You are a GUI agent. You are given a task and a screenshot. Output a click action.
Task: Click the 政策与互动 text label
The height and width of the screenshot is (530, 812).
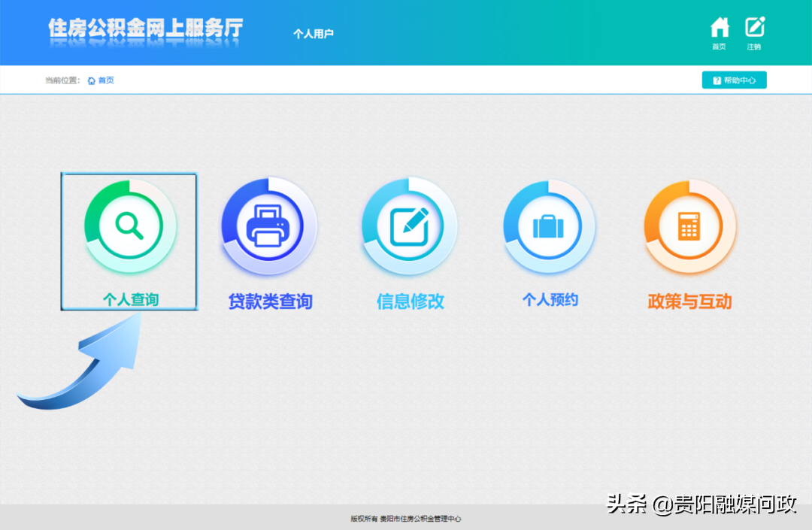tap(689, 301)
